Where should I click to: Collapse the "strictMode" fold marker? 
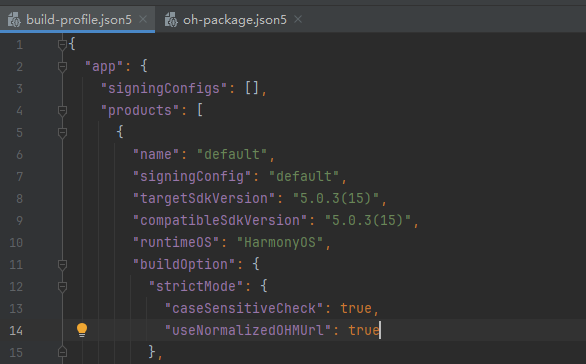coord(62,287)
